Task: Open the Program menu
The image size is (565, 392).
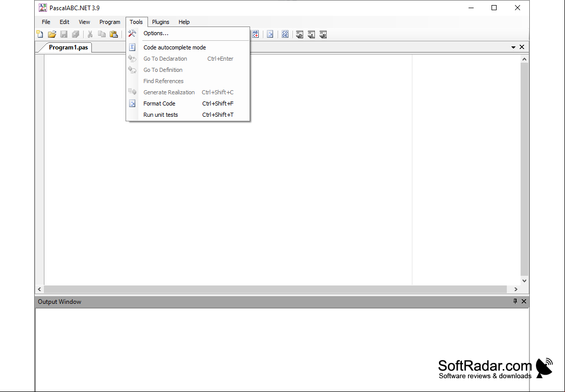Action: click(110, 22)
